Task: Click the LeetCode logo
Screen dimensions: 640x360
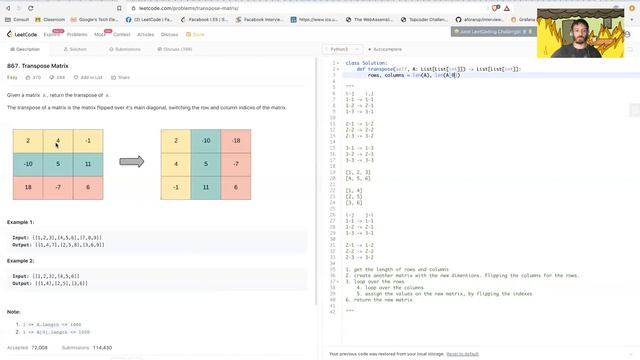Action: coord(22,34)
